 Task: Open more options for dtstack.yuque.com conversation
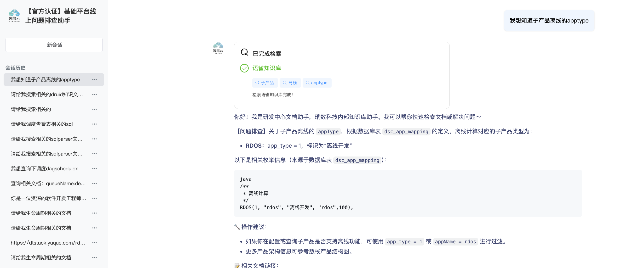point(94,243)
